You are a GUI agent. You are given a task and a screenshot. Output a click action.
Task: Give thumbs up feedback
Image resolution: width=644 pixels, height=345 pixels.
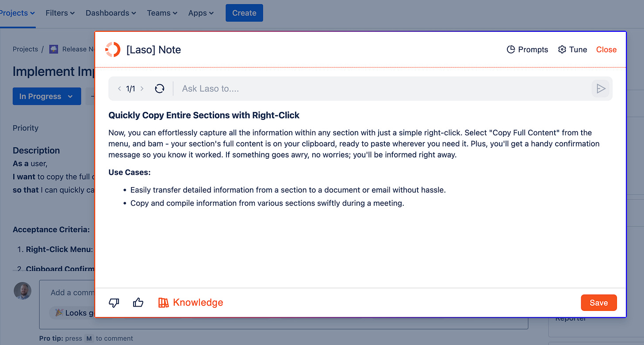coord(138,303)
